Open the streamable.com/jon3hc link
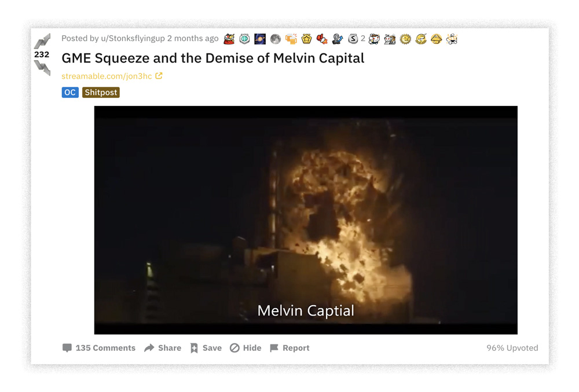This screenshot has height=392, width=579. [107, 76]
